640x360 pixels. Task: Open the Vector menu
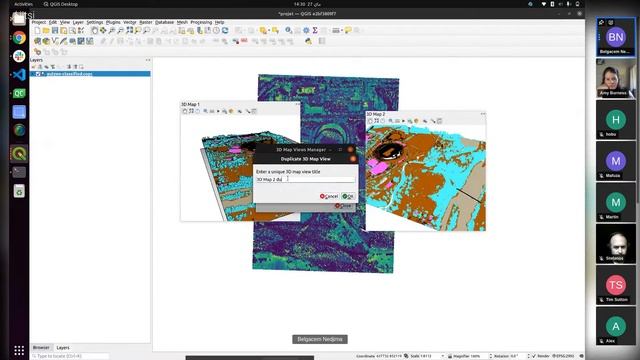tap(130, 22)
